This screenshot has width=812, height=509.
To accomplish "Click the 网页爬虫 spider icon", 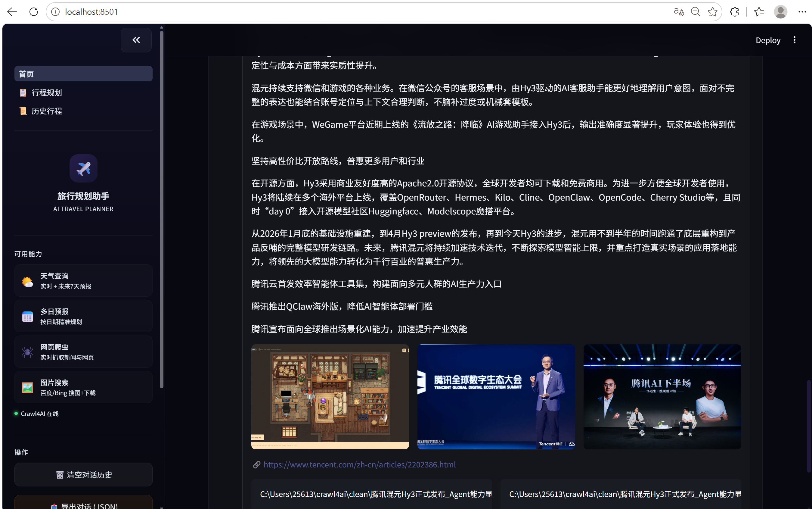I will pyautogui.click(x=27, y=352).
